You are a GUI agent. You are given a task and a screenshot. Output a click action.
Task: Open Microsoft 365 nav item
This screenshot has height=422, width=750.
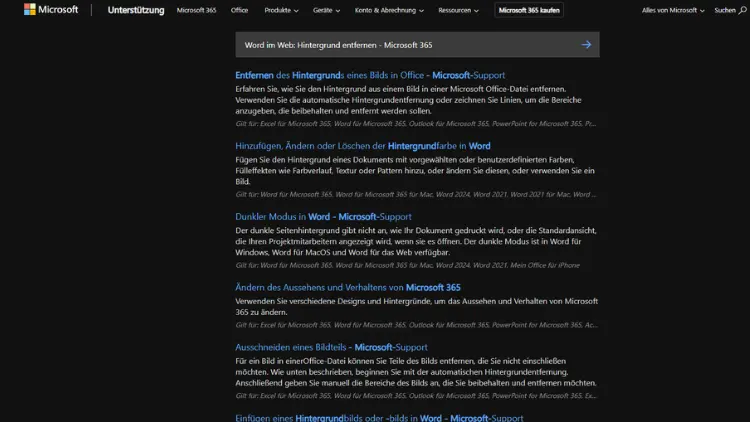click(196, 10)
